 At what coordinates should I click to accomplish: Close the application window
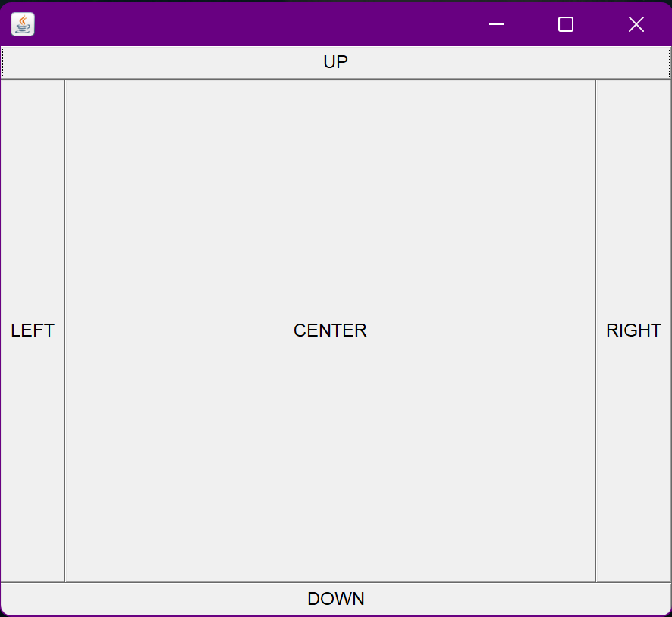(636, 24)
